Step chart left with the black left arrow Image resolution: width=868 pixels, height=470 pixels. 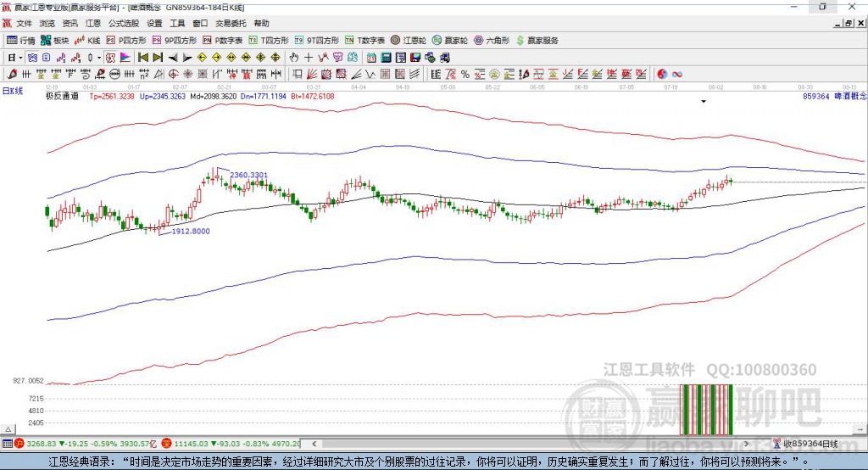coord(173,58)
